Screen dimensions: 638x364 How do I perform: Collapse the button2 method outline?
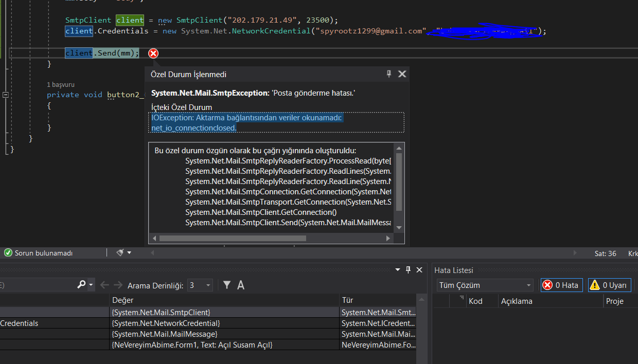coord(6,95)
